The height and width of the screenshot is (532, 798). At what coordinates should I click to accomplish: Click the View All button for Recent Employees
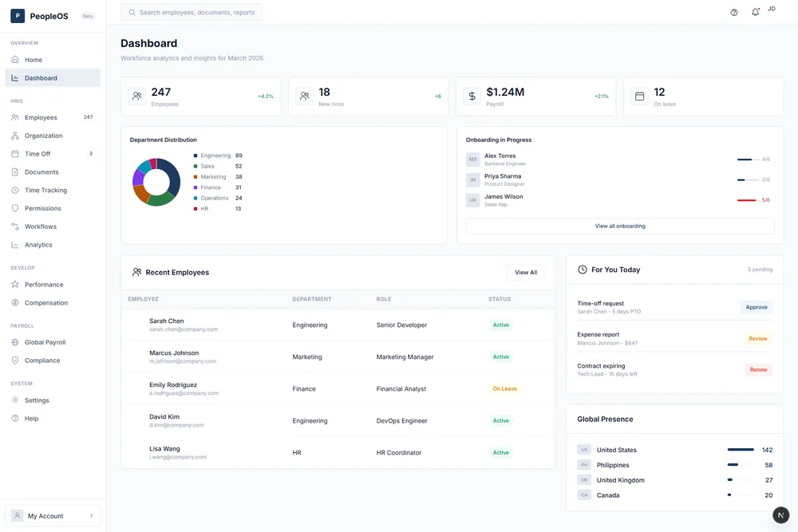[526, 273]
